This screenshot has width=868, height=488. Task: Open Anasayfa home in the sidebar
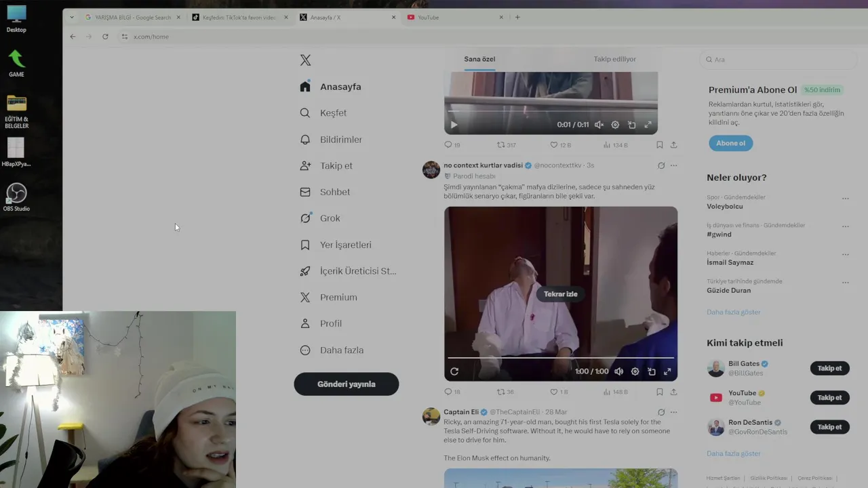click(331, 87)
